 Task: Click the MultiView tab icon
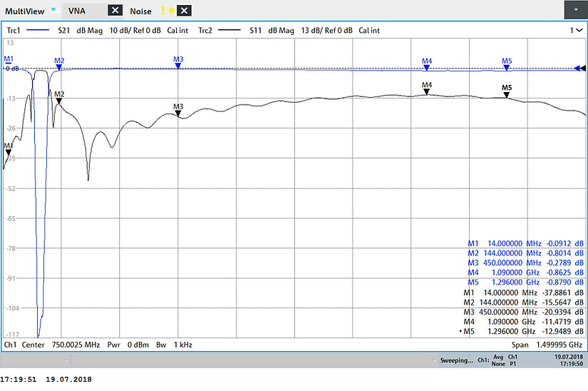55,11
